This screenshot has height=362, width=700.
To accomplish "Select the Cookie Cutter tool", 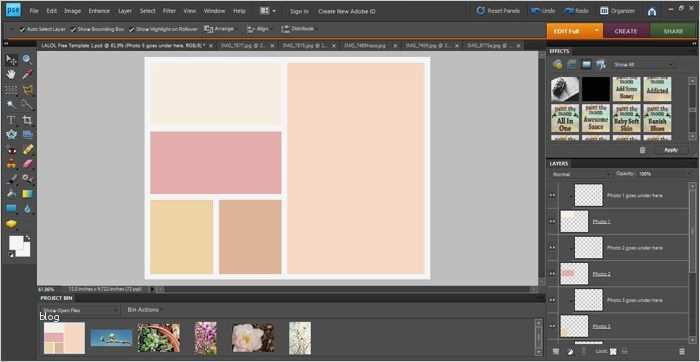I will click(11, 134).
